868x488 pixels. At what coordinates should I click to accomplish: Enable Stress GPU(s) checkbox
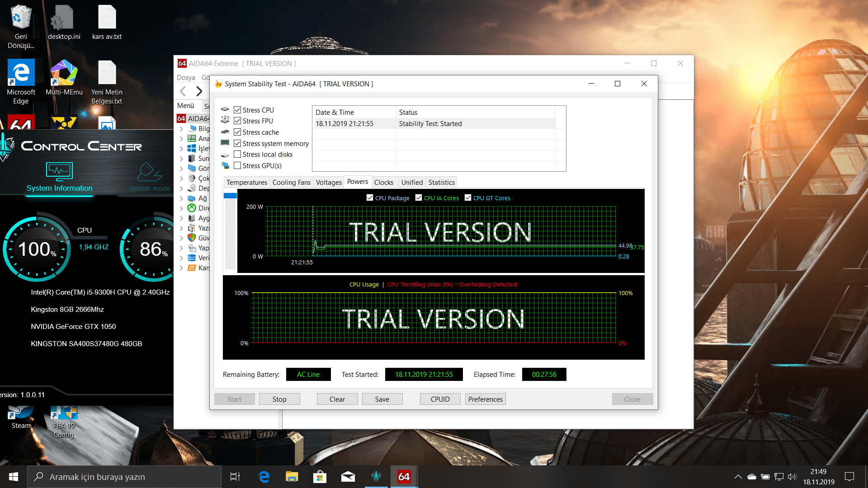coord(237,165)
